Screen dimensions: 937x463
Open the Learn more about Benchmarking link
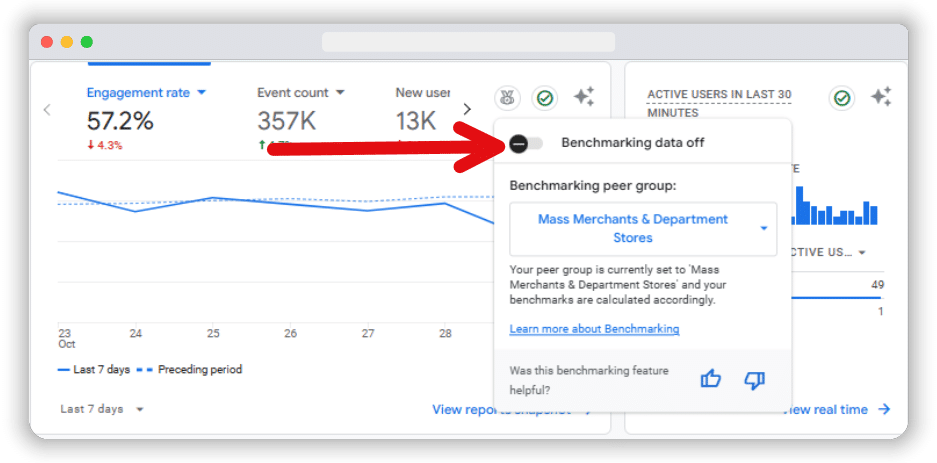click(x=594, y=329)
